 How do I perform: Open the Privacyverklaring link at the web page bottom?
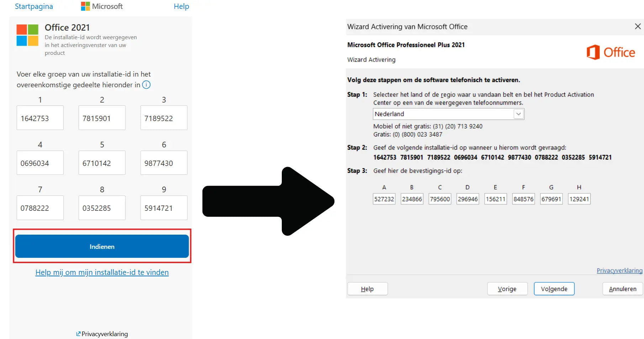(102, 334)
